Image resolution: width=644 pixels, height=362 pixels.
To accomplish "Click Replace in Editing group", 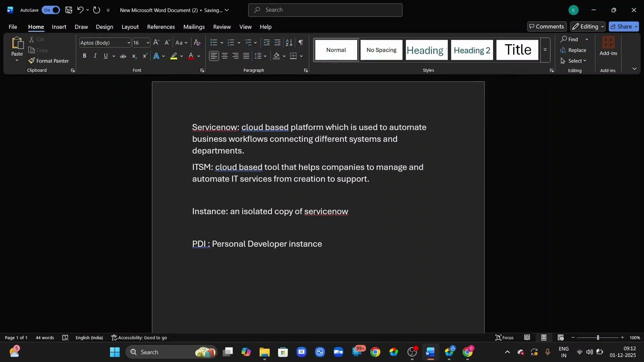I will [574, 50].
